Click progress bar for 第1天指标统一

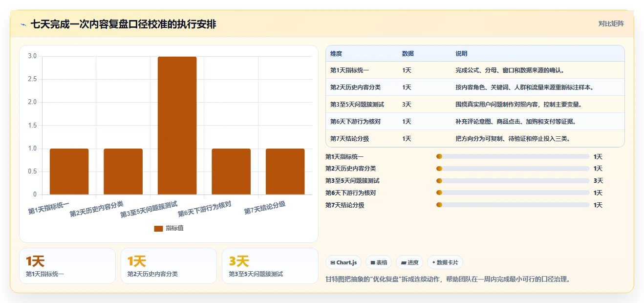tap(513, 156)
